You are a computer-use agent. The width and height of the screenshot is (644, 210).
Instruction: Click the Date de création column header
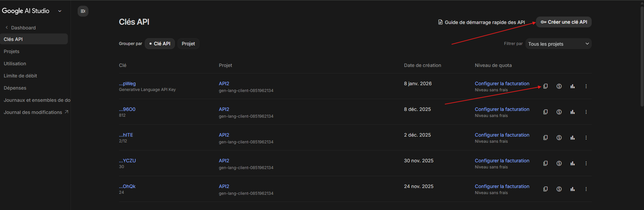(x=422, y=65)
